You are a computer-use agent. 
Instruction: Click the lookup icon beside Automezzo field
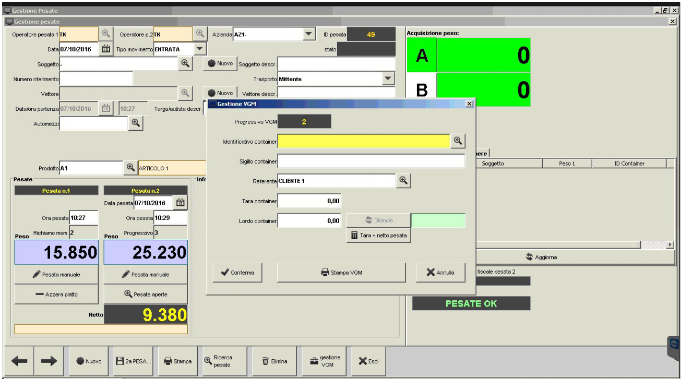136,123
